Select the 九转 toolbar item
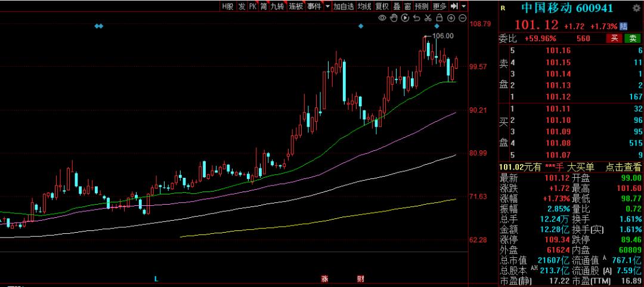This screenshot has height=287, width=644. click(x=277, y=6)
